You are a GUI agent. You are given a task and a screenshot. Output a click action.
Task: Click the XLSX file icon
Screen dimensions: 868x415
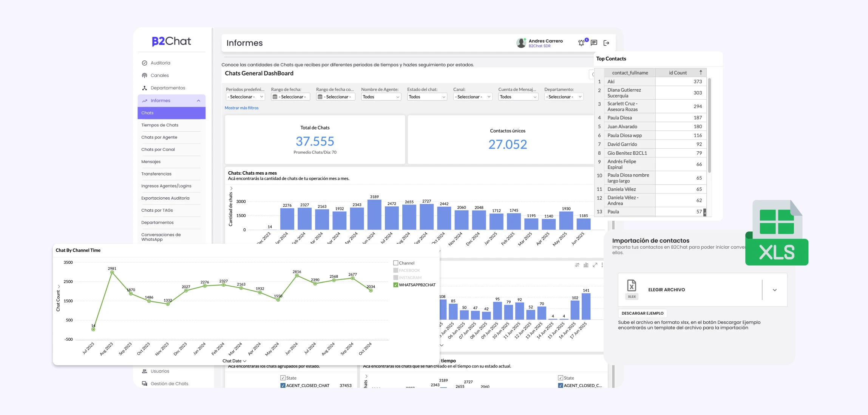pos(632,289)
